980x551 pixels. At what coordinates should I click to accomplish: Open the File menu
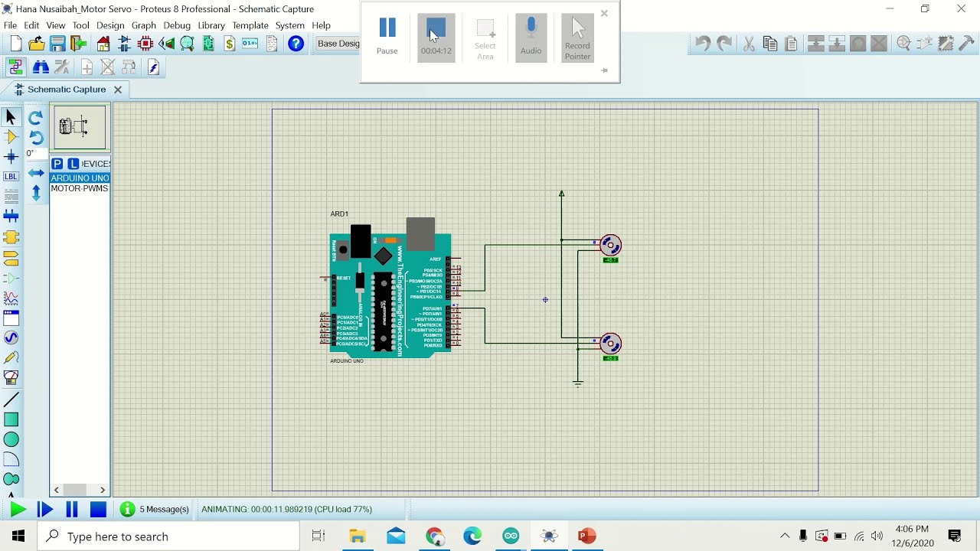point(10,25)
